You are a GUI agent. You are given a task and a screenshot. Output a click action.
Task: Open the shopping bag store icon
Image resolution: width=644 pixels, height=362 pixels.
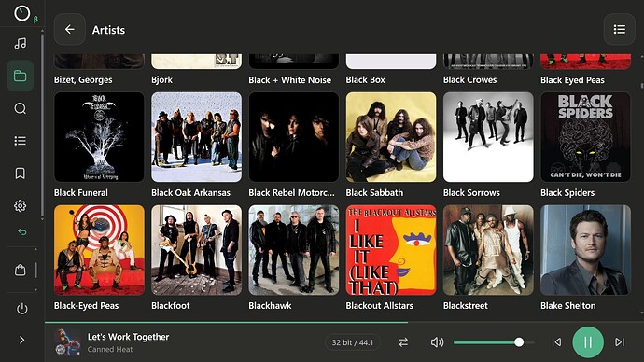[21, 270]
